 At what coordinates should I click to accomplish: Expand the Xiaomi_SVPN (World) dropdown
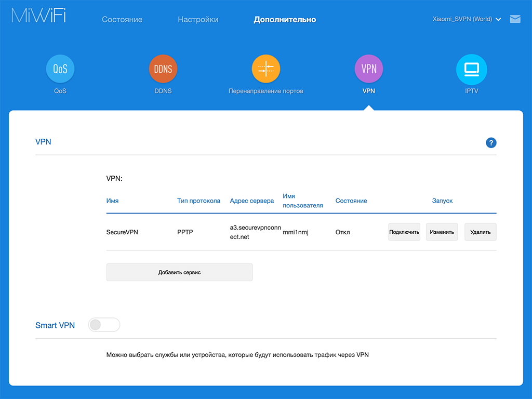467,19
